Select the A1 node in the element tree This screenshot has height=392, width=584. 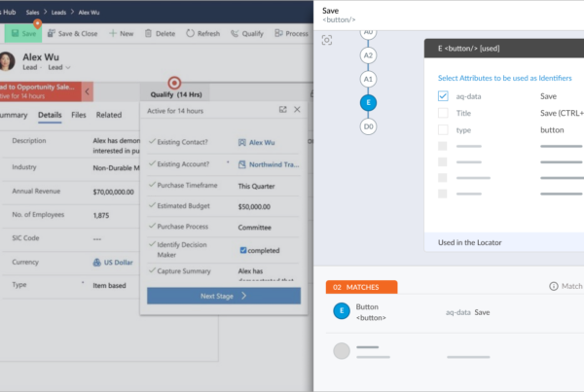tap(368, 79)
